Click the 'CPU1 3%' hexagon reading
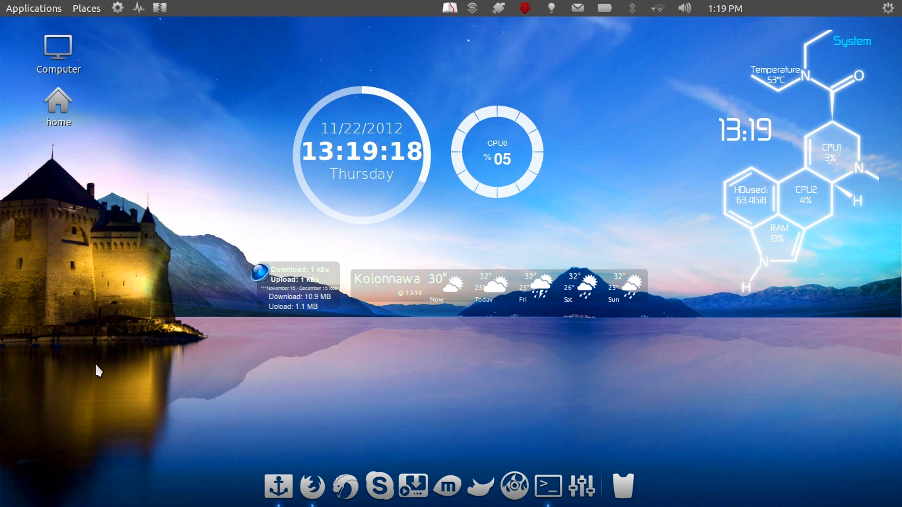Viewport: 902px width, 507px height. click(x=831, y=153)
